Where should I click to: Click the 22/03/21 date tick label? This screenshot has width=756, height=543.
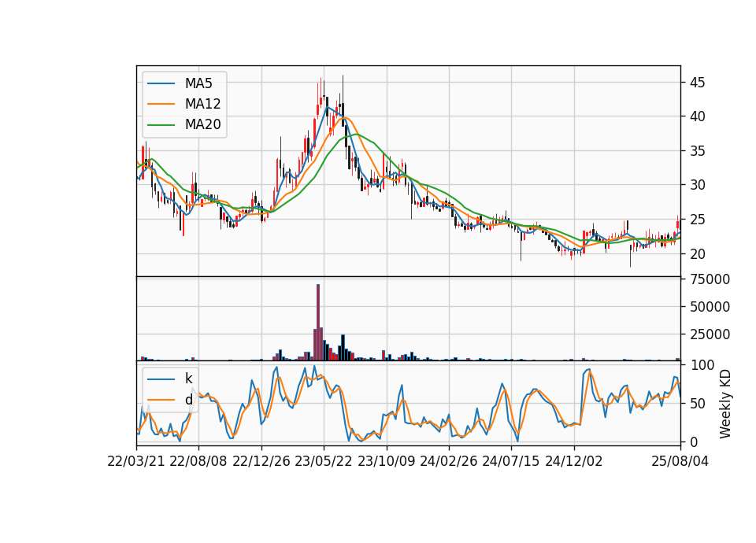(136, 461)
